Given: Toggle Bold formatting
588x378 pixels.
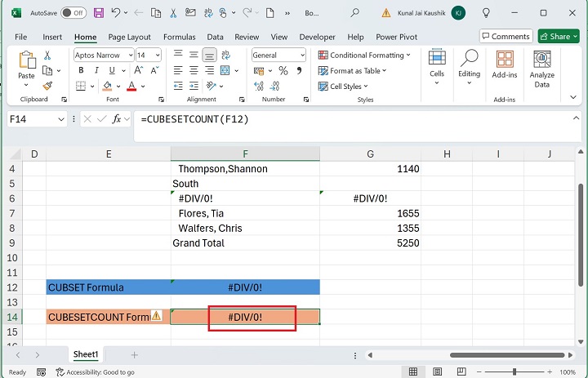Looking at the screenshot, I should click(81, 70).
